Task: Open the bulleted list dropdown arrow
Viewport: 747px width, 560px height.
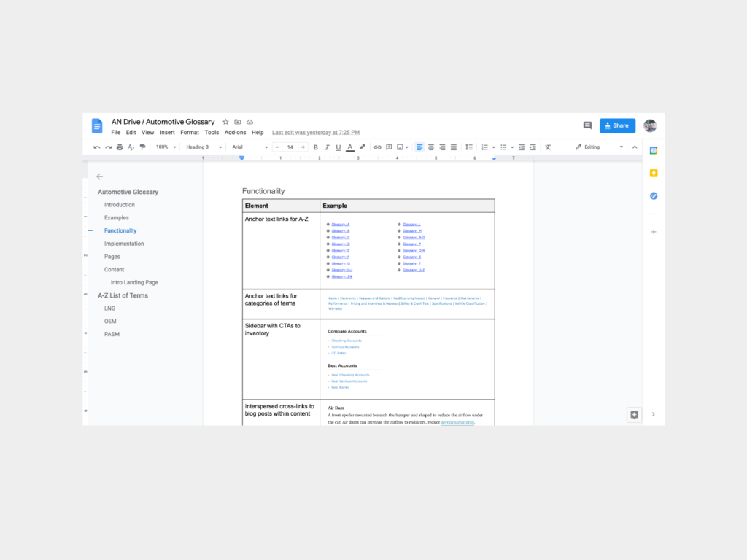Action: tap(512, 147)
